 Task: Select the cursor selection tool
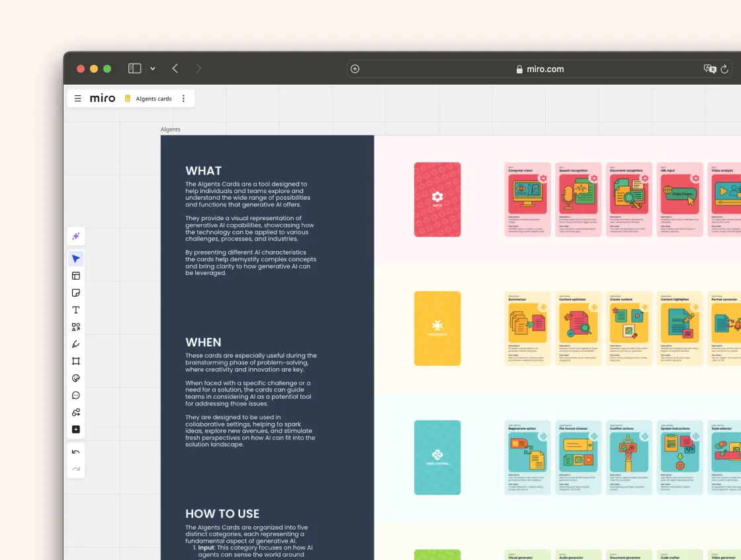tap(75, 259)
